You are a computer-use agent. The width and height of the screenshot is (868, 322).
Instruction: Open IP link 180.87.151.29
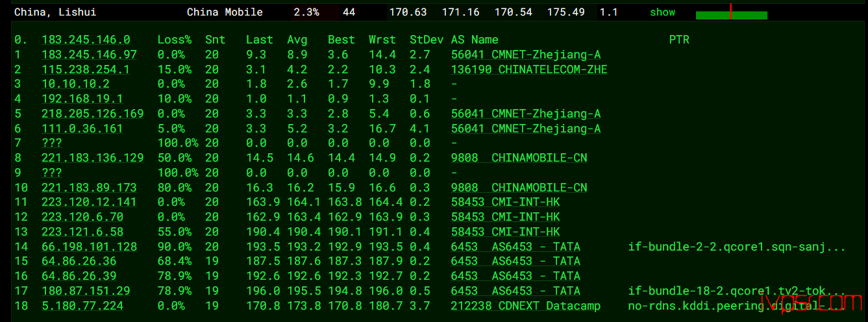(86, 291)
